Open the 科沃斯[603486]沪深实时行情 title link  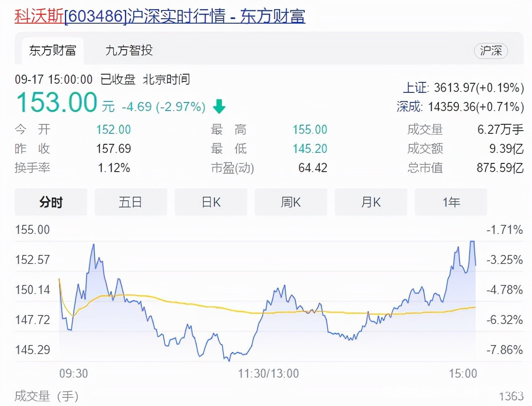pyautogui.click(x=160, y=16)
